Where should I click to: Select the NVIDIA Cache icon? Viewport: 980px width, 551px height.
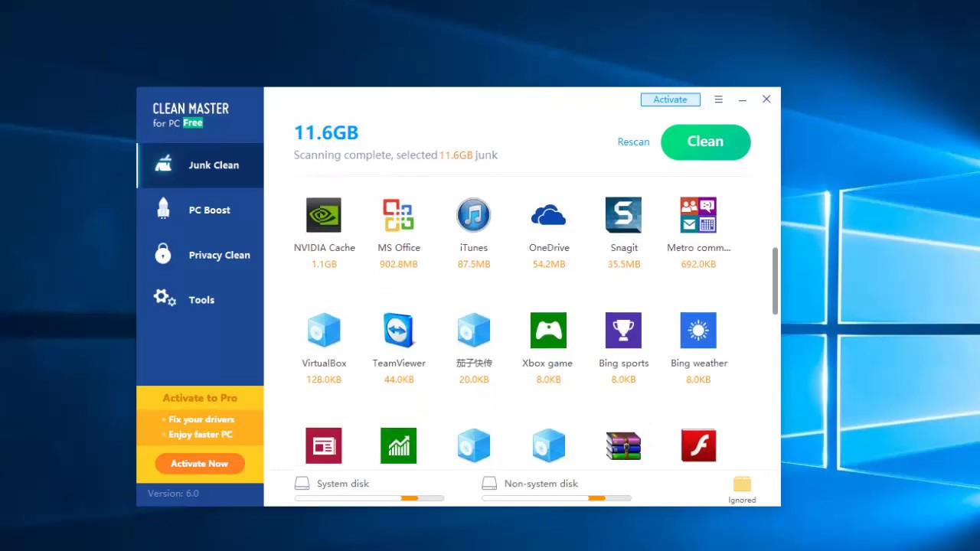323,215
